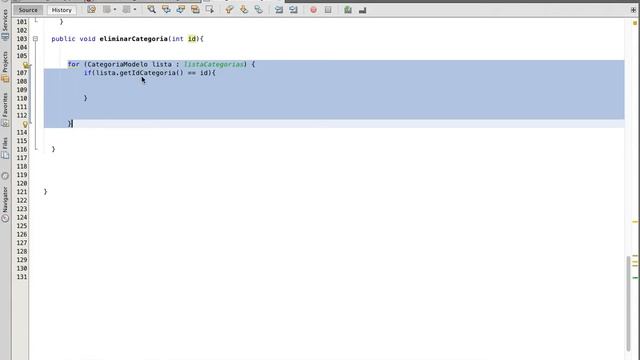640x360 pixels.
Task: Click the top yellow warning marker in error stripe
Action: click(x=635, y=23)
